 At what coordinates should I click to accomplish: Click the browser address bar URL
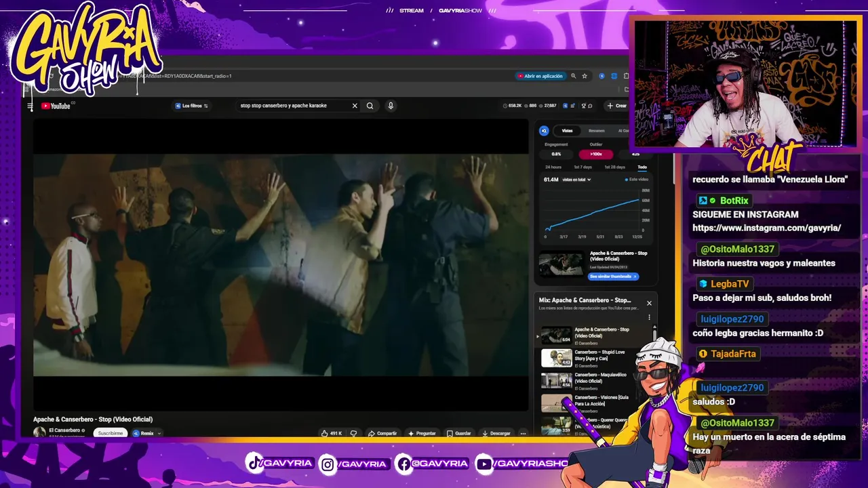[x=176, y=76]
